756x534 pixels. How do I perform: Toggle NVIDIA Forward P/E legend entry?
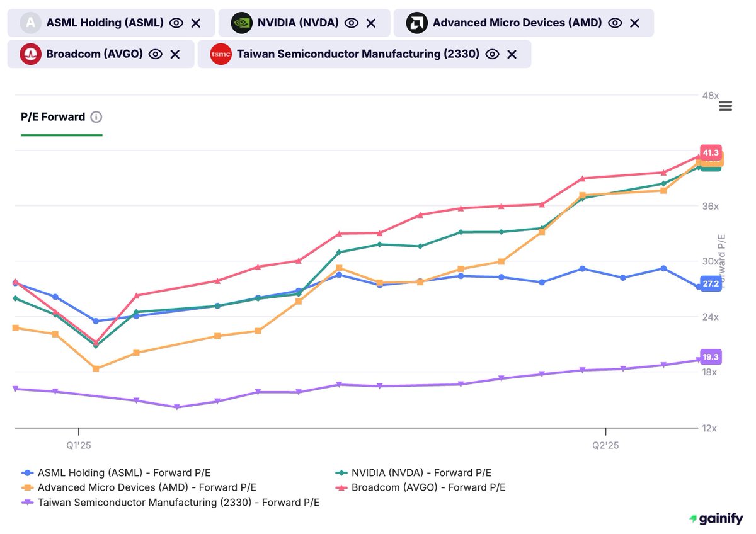coord(412,473)
